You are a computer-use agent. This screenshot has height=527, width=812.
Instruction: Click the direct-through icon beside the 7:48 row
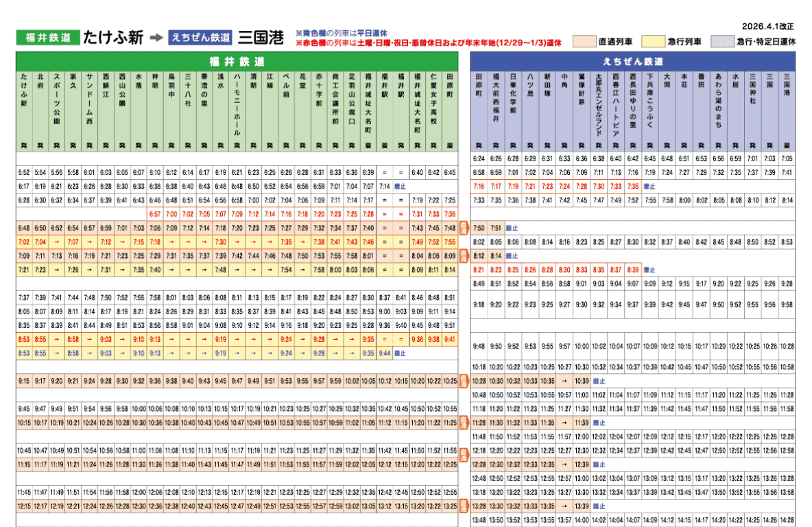tap(464, 228)
